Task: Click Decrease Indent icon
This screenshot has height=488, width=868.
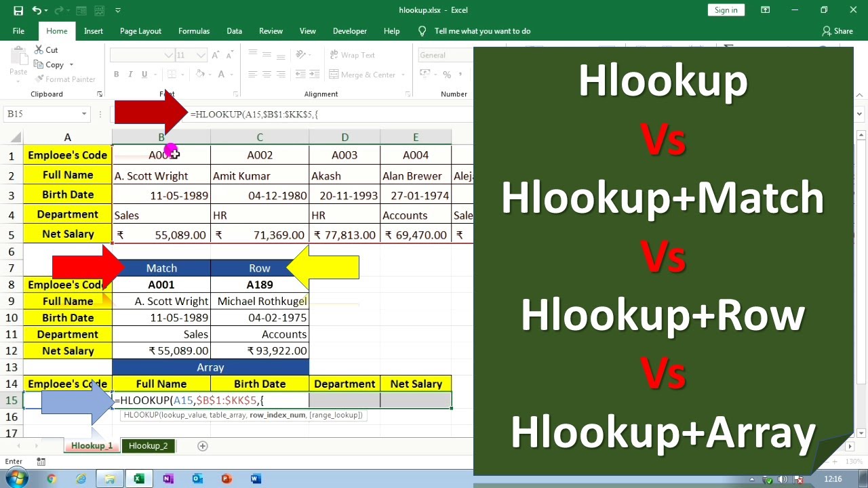Action: [x=298, y=75]
